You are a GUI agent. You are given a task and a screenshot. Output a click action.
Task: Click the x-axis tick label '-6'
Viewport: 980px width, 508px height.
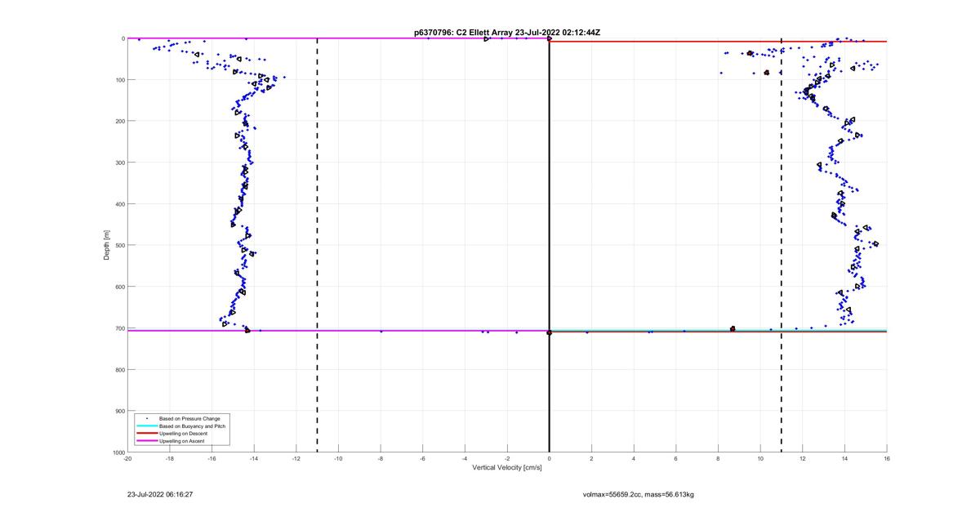423,459
